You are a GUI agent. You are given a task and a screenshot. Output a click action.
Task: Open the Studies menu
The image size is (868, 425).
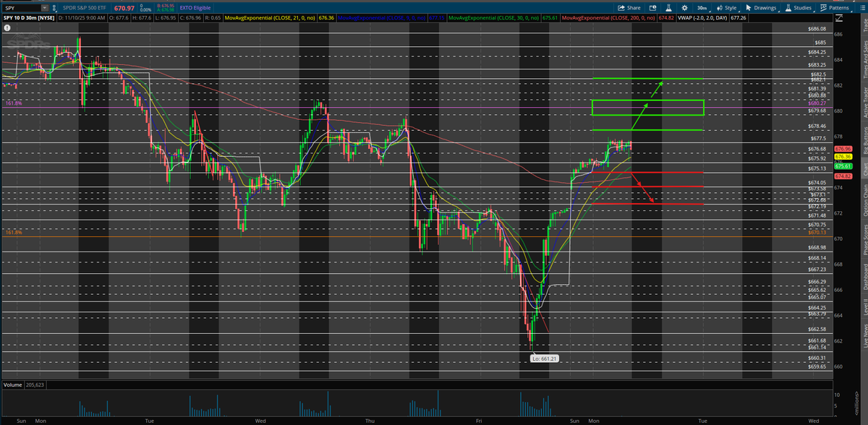tap(799, 7)
